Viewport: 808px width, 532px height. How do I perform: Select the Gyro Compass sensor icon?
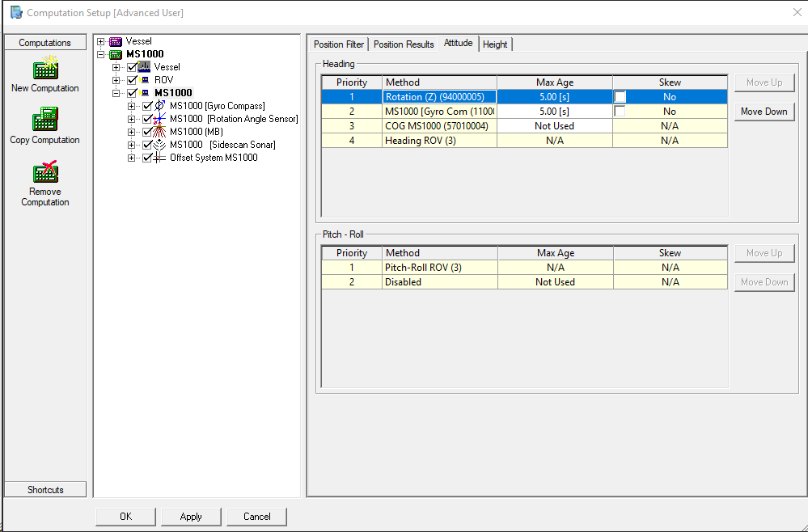point(160,106)
